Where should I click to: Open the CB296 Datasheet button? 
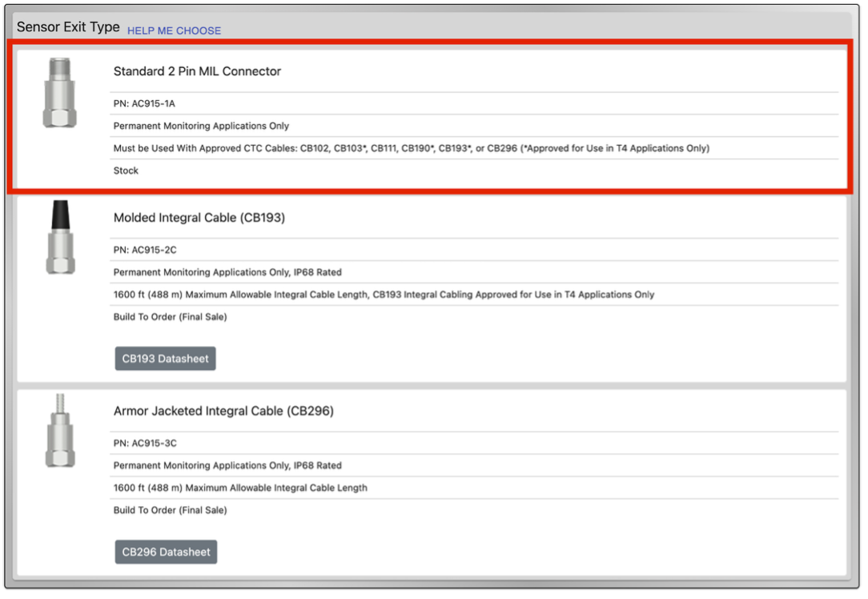[x=166, y=552]
